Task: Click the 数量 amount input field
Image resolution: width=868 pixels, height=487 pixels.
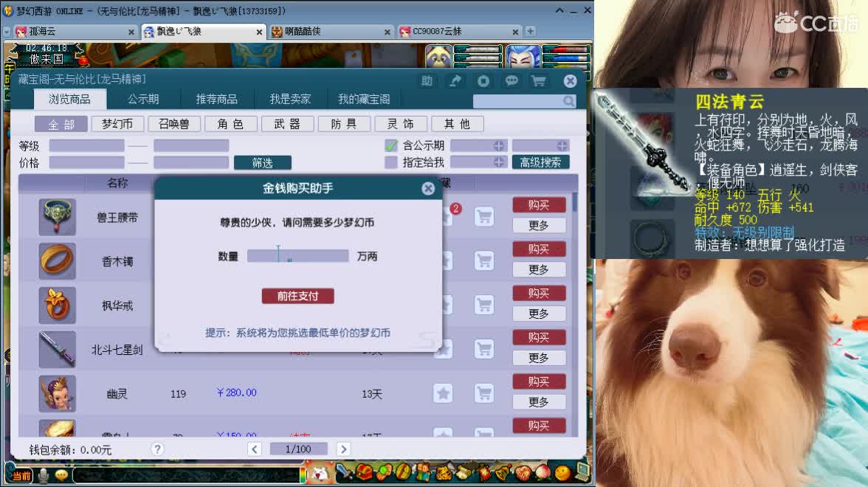Action: tap(297, 255)
